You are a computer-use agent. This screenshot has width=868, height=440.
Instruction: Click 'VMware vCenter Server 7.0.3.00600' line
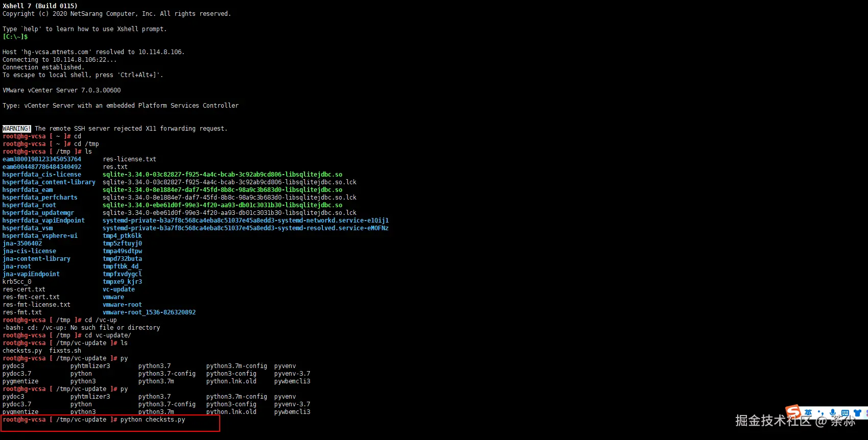[62, 90]
